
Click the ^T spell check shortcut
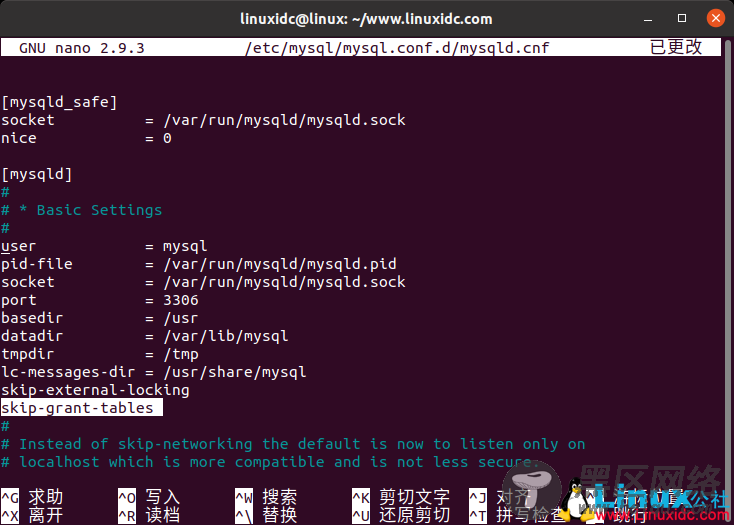(517, 515)
